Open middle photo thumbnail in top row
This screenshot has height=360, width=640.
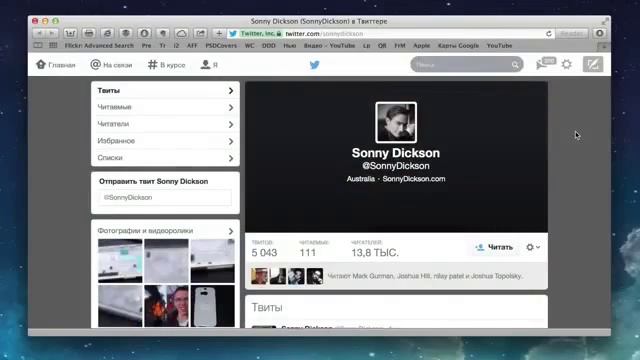click(167, 261)
